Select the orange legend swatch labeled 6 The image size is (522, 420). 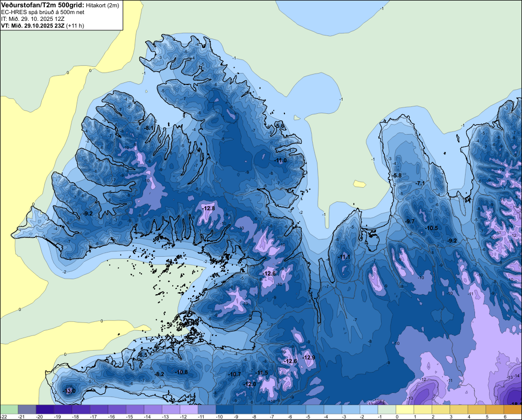[513, 409]
